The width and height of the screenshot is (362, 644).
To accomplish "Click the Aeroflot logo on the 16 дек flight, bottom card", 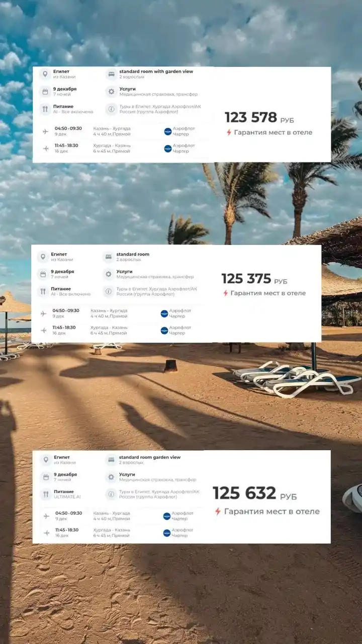I will 166,533.
